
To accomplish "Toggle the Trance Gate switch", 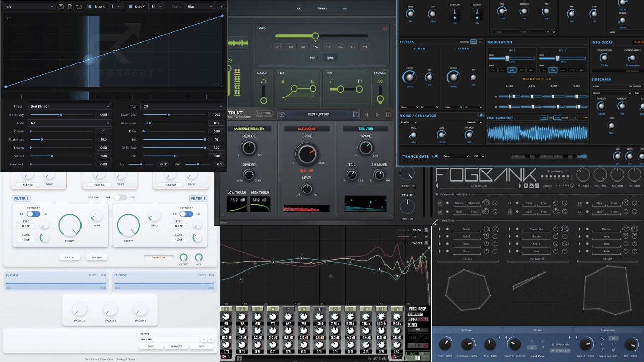I will coord(435,156).
